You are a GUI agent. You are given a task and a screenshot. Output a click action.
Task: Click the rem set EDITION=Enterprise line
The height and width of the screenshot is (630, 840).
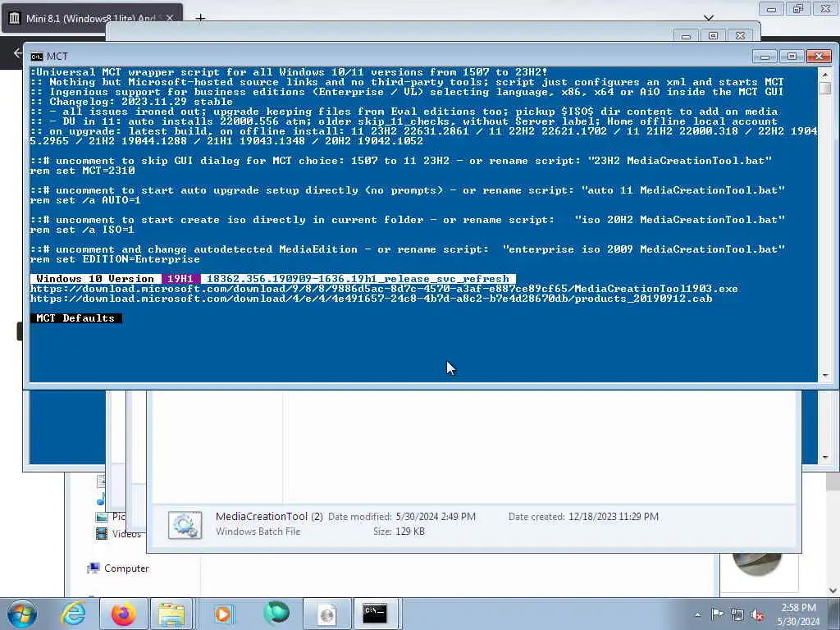click(115, 259)
